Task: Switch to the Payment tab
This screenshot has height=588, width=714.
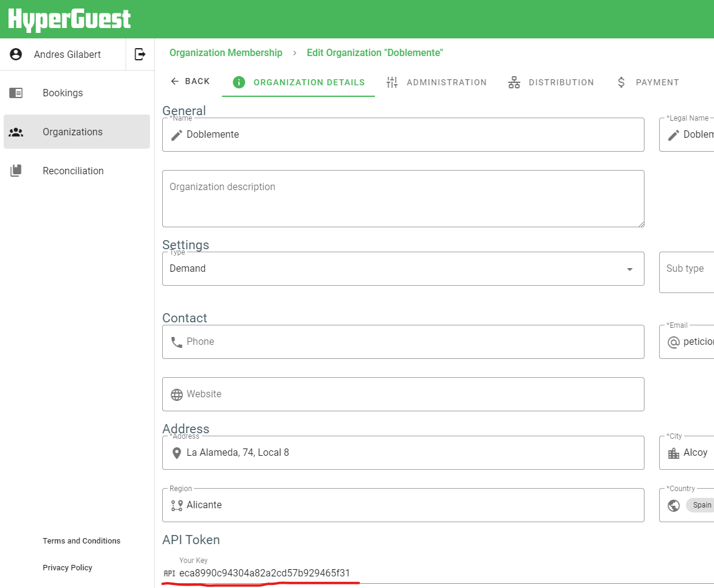Action: pos(648,82)
